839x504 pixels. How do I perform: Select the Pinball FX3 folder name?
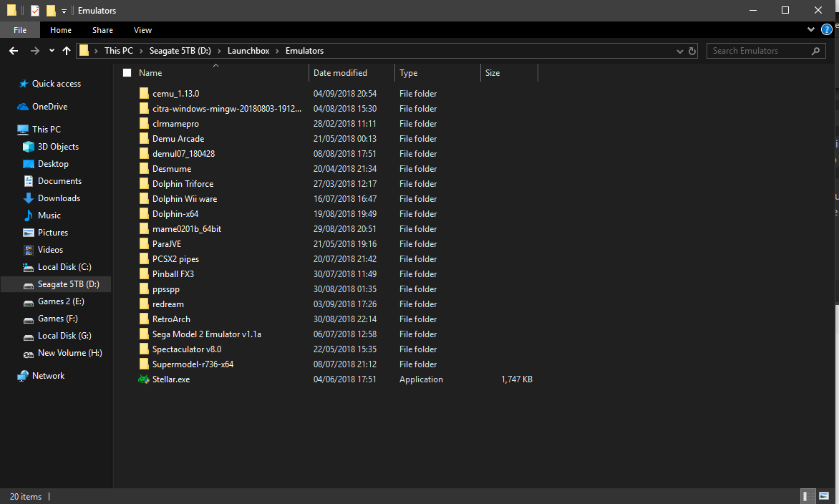coord(173,274)
